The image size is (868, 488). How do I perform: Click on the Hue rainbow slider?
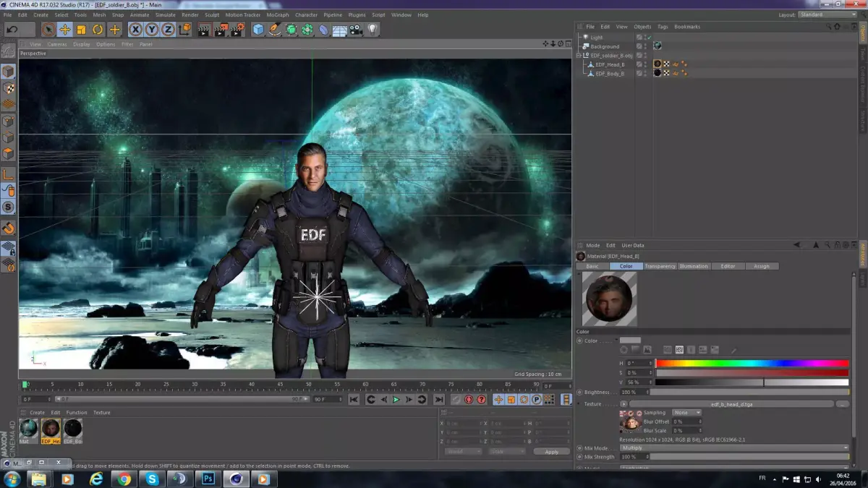(752, 363)
